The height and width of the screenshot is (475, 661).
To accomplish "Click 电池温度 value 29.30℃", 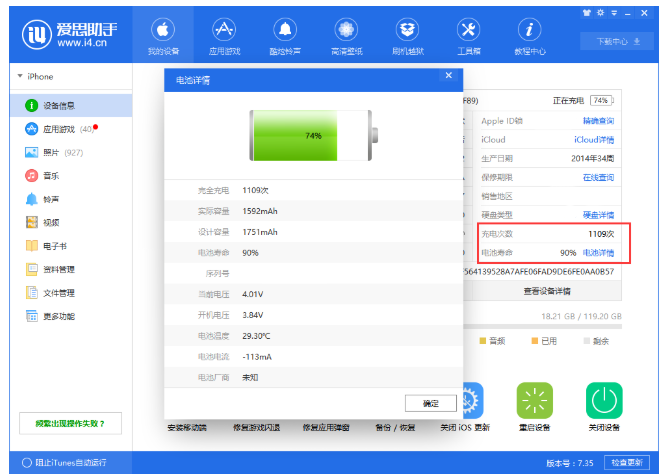I will [256, 336].
